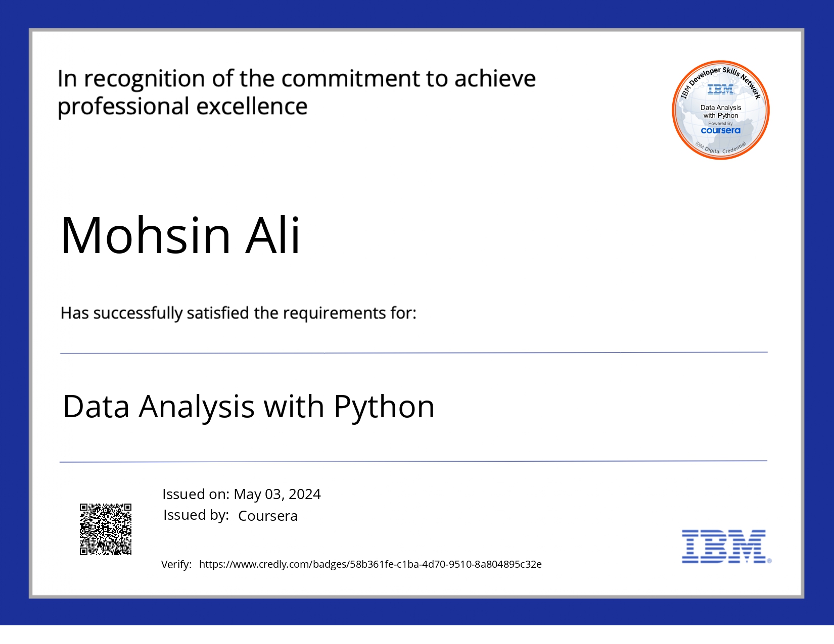
Task: Click the Coursera logo in the badge
Action: click(720, 130)
